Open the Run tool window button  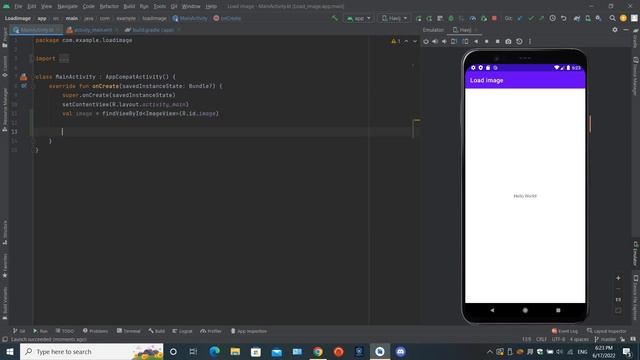click(x=40, y=331)
